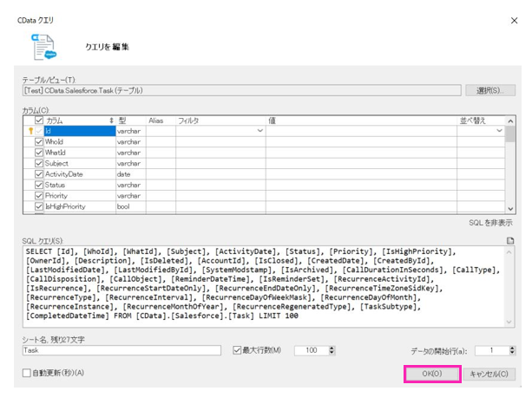The width and height of the screenshot is (532, 404).
Task: Click the Alias cell in Subject row
Action: 161,163
